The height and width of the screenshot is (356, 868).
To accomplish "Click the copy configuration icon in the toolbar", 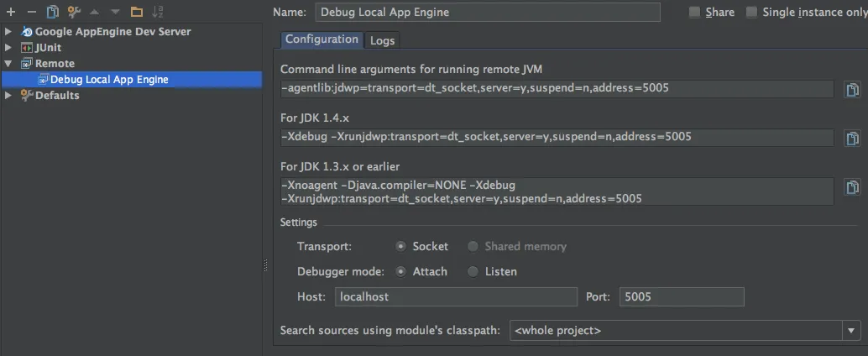I will (x=52, y=12).
